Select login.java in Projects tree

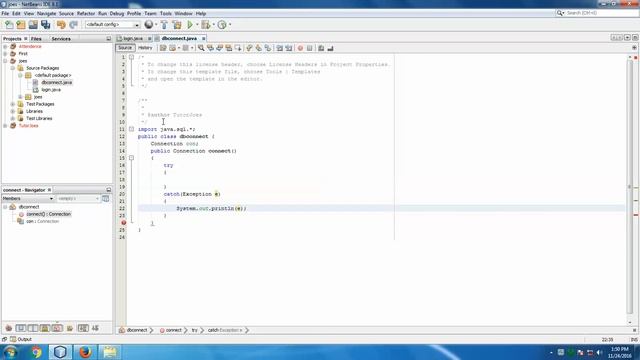51,90
